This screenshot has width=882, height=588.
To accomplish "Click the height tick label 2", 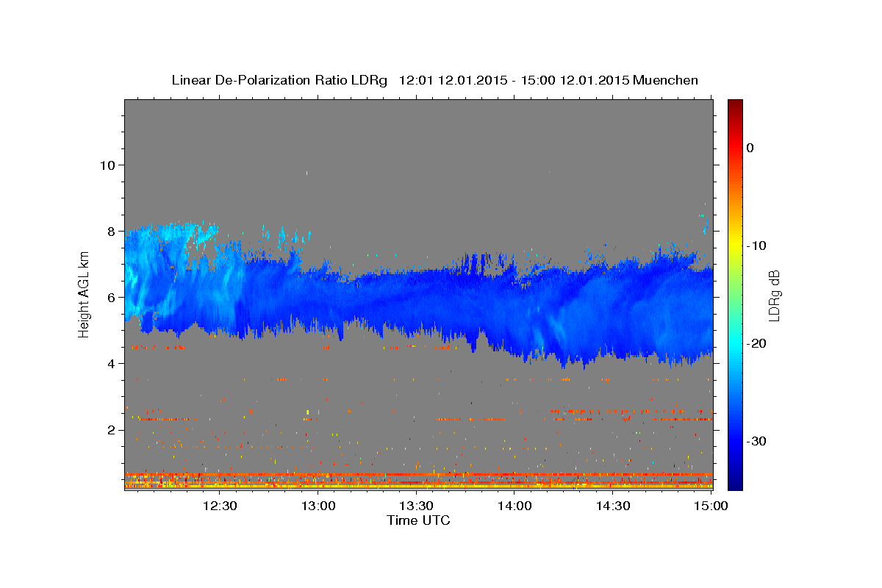I will [x=111, y=429].
